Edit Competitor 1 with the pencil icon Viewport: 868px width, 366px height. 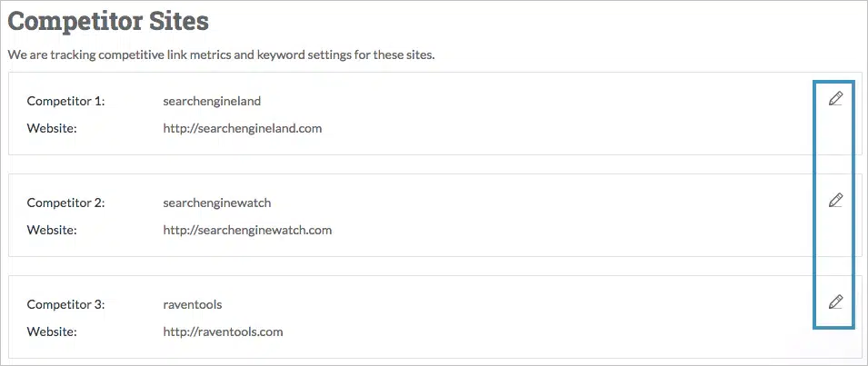pyautogui.click(x=835, y=99)
